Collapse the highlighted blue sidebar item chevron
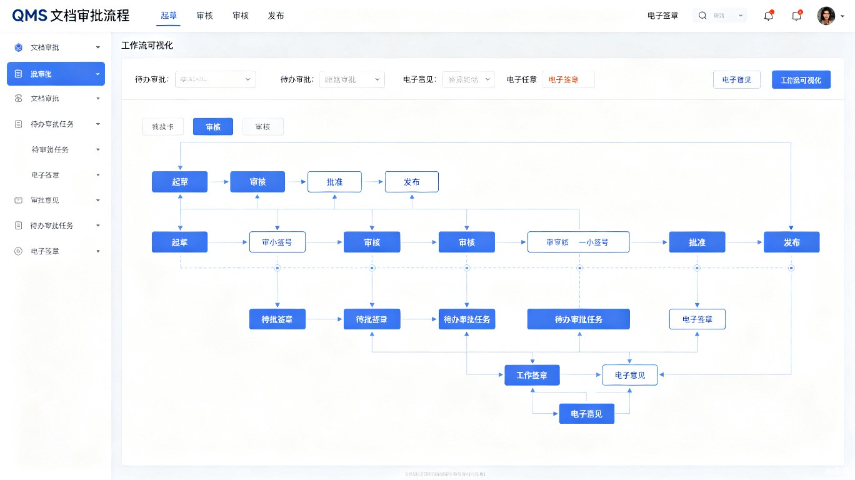Image resolution: width=855 pixels, height=480 pixels. 98,74
